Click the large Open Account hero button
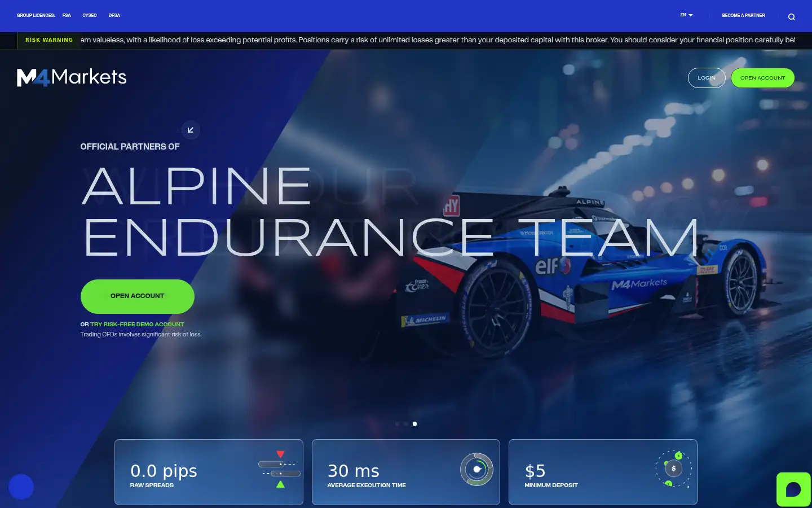The width and height of the screenshot is (812, 508). click(x=138, y=296)
